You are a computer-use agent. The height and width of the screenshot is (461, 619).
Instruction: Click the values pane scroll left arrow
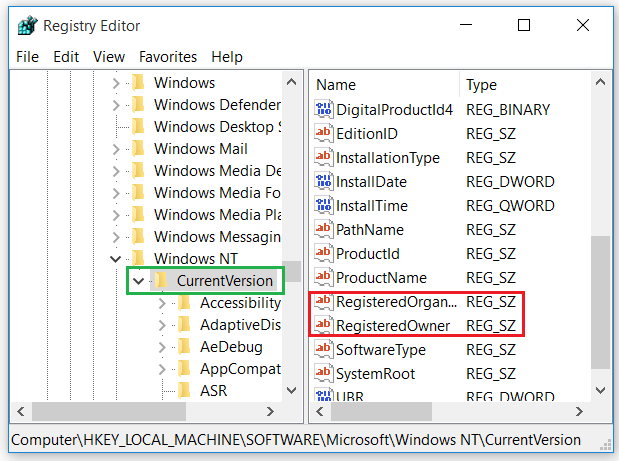pyautogui.click(x=320, y=412)
